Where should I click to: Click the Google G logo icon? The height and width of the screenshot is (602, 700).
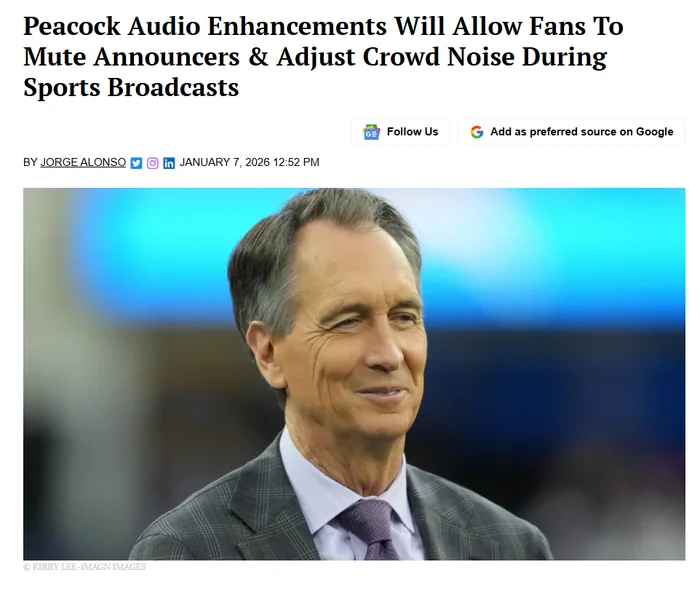(x=477, y=132)
